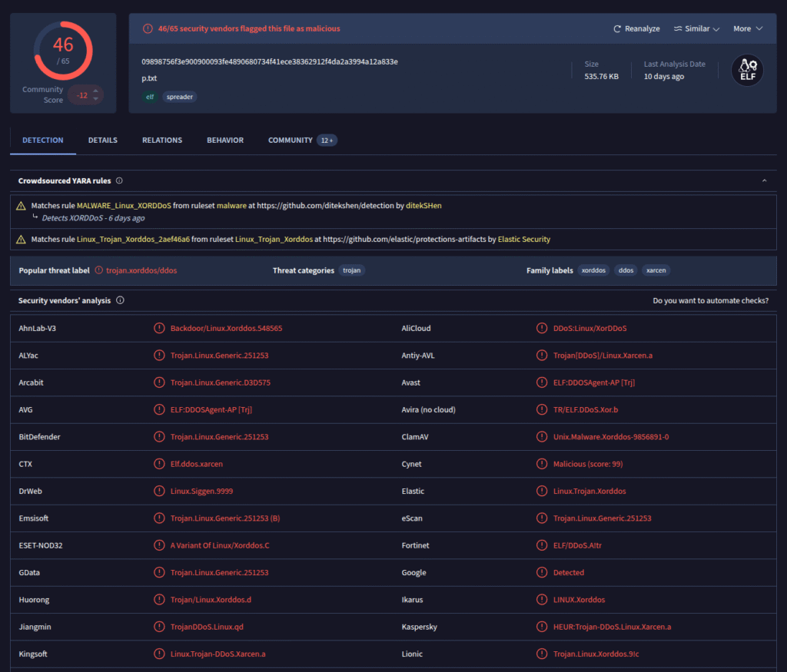Upvote the community score with the up arrow
The height and width of the screenshot is (672, 787).
(95, 91)
